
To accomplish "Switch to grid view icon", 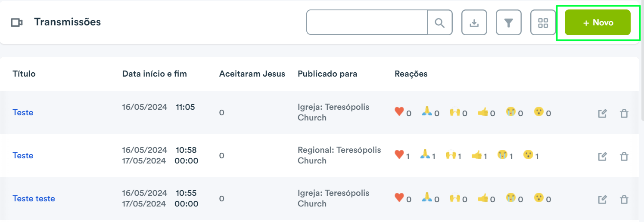I will [543, 22].
